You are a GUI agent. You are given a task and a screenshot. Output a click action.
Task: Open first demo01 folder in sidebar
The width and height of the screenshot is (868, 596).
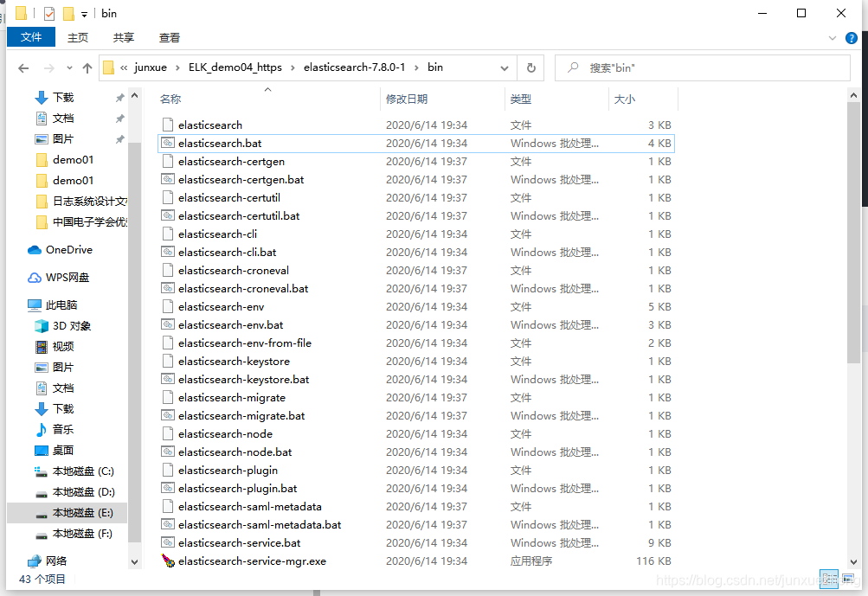[73, 159]
